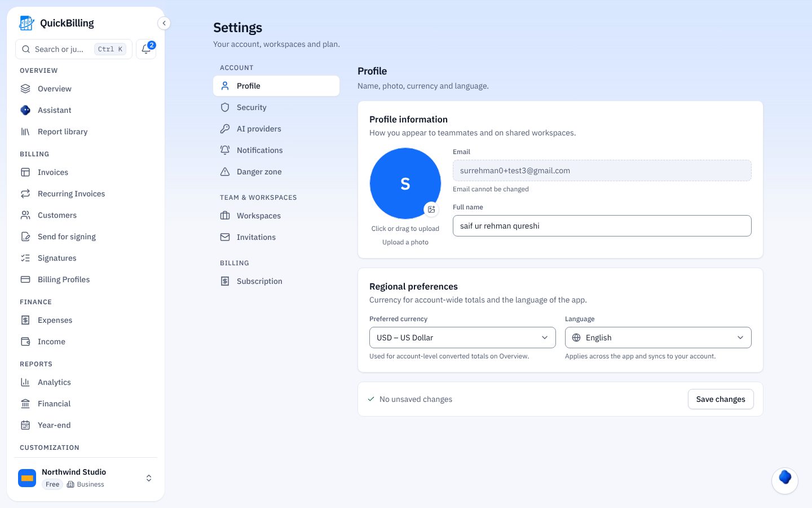This screenshot has width=812, height=508.
Task: Open the Subscription billing settings
Action: point(276,281)
